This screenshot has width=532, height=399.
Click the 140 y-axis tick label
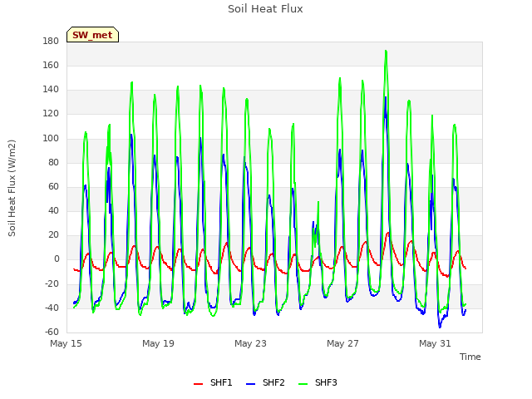pyautogui.click(x=51, y=90)
